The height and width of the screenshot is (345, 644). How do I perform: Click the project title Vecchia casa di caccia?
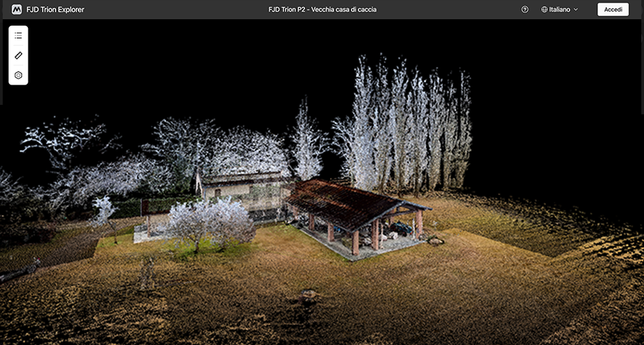tap(322, 9)
